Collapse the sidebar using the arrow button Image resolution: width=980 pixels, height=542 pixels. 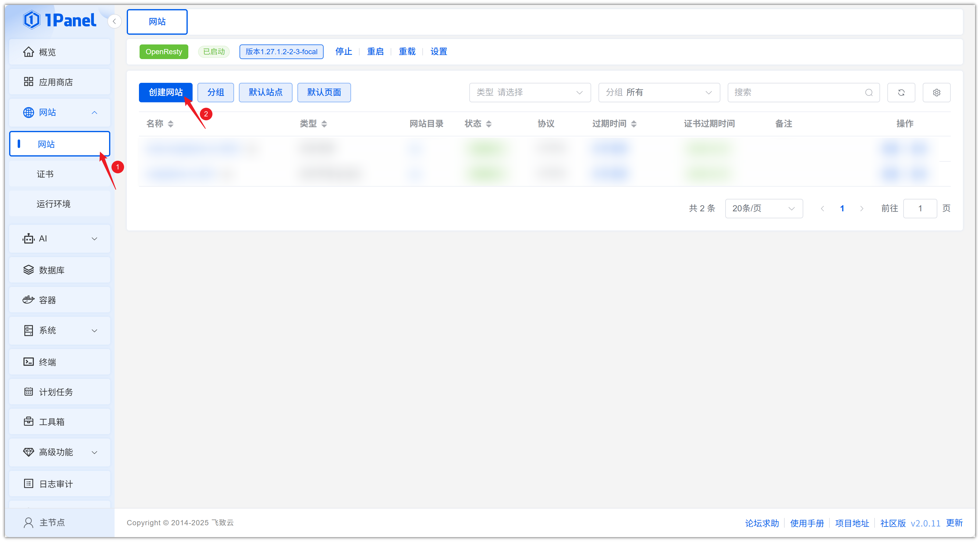[x=114, y=21]
